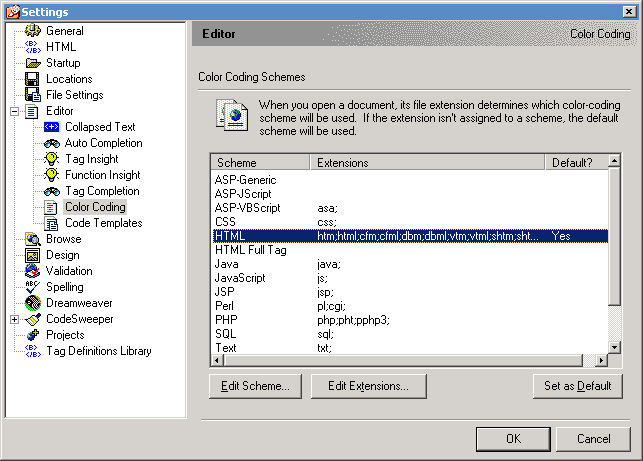Select the JSP scheme row
Screen dimensions: 643x461
[x=410, y=292]
